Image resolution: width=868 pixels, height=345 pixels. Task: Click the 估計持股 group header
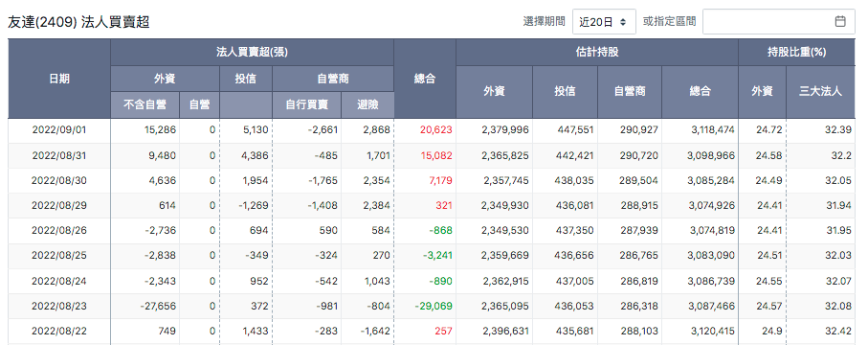click(597, 52)
